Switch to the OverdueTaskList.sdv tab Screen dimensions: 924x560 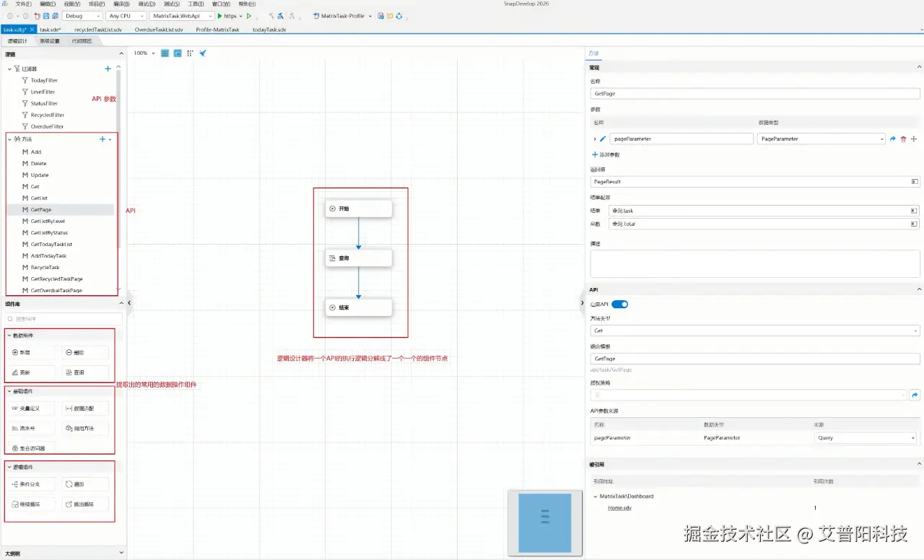click(x=159, y=30)
